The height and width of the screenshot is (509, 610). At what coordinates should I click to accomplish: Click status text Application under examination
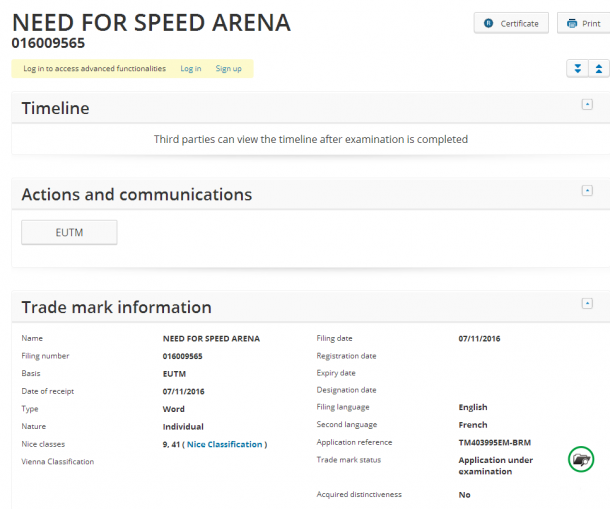[496, 465]
